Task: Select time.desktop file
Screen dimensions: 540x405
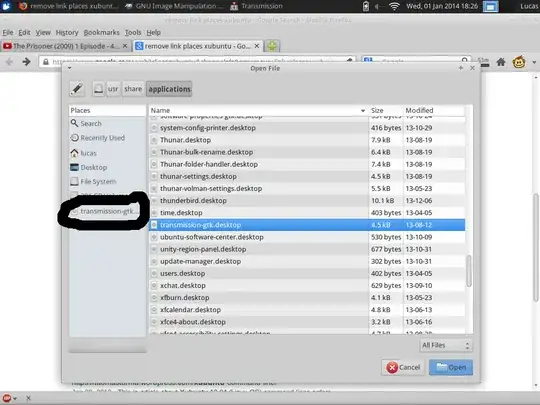Action: pyautogui.click(x=307, y=212)
